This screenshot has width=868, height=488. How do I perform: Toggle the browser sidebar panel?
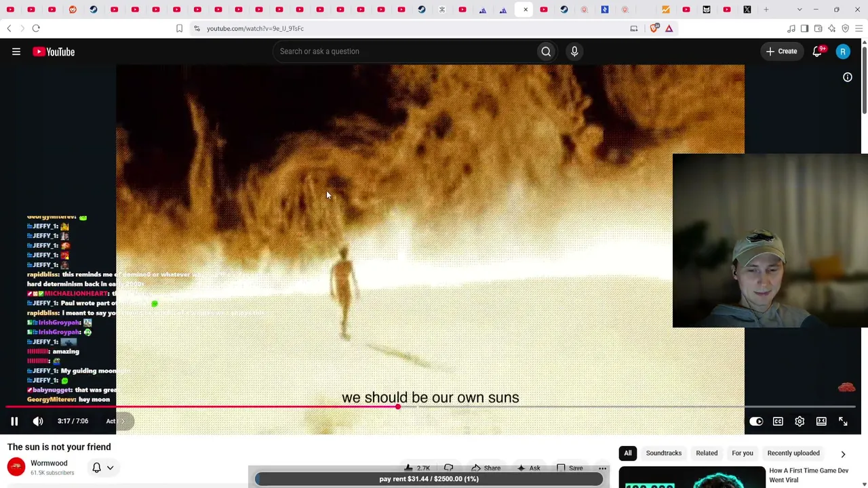805,28
